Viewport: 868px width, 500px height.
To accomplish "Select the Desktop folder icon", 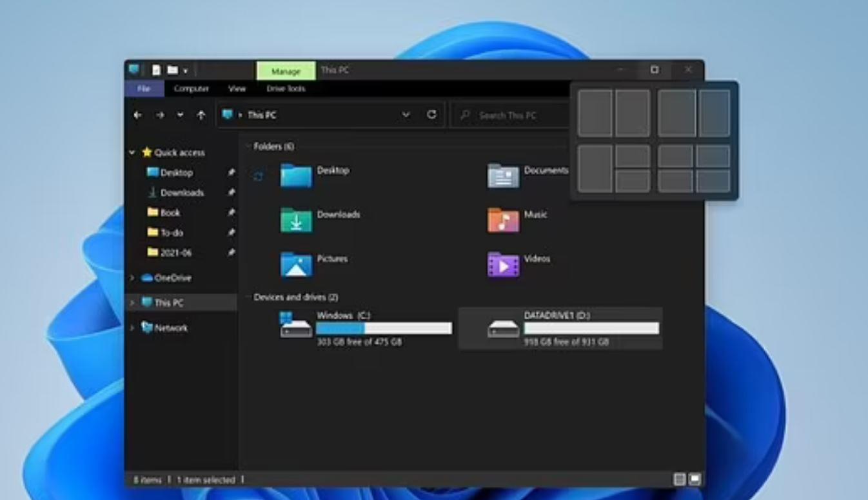I will coord(296,175).
